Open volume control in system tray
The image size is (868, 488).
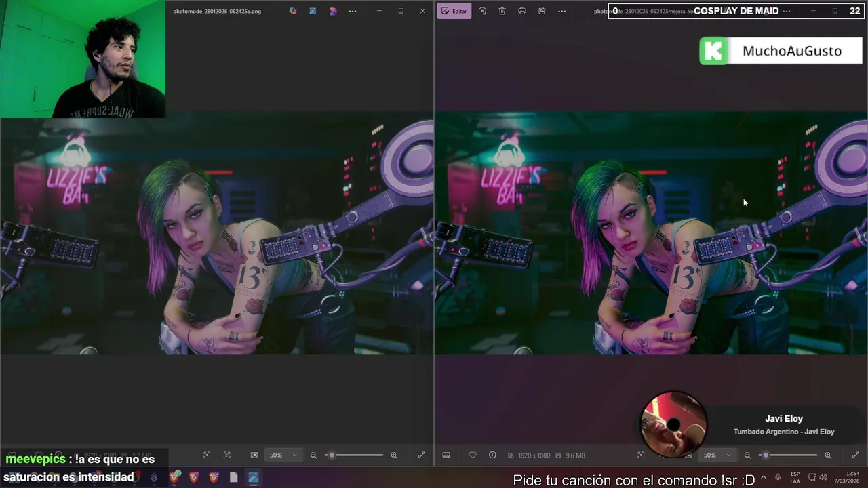pos(823,478)
